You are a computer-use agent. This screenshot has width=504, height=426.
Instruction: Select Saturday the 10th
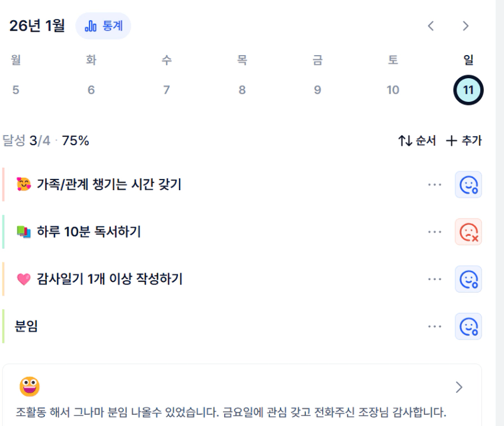[x=393, y=90]
